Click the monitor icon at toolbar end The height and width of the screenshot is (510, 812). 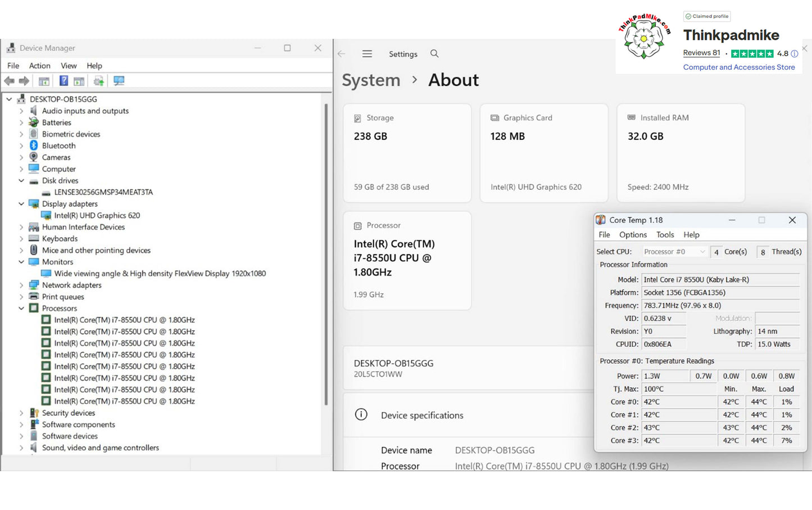pos(119,81)
